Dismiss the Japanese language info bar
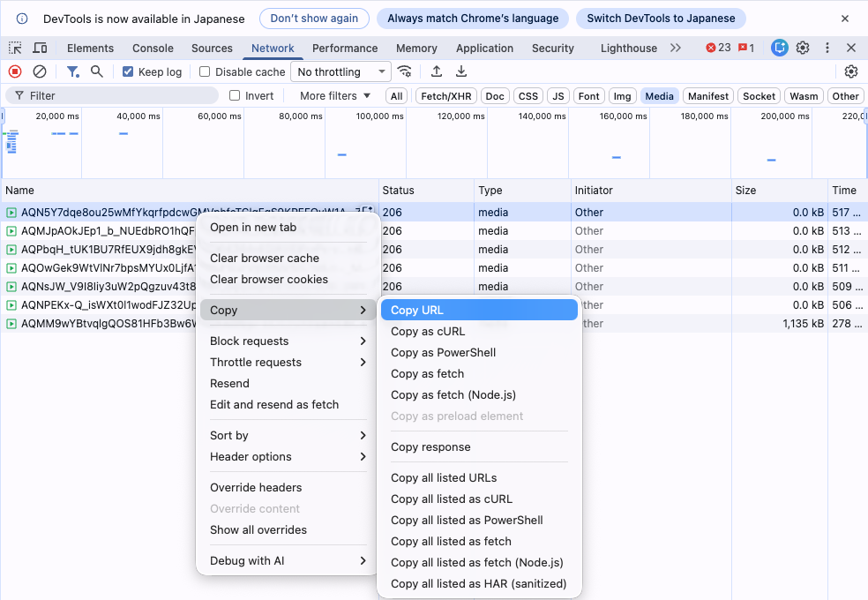This screenshot has width=868, height=600. [845, 19]
